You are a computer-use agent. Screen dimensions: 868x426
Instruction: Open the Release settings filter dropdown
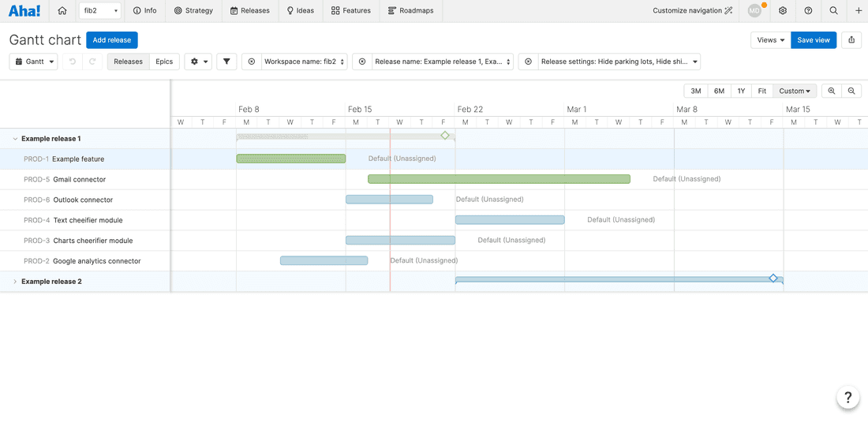(619, 62)
